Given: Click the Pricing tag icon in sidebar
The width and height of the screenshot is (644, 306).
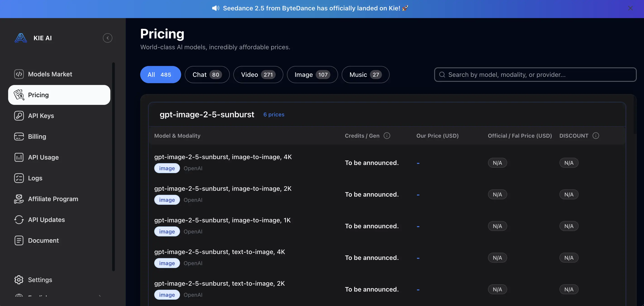Looking at the screenshot, I should [19, 95].
